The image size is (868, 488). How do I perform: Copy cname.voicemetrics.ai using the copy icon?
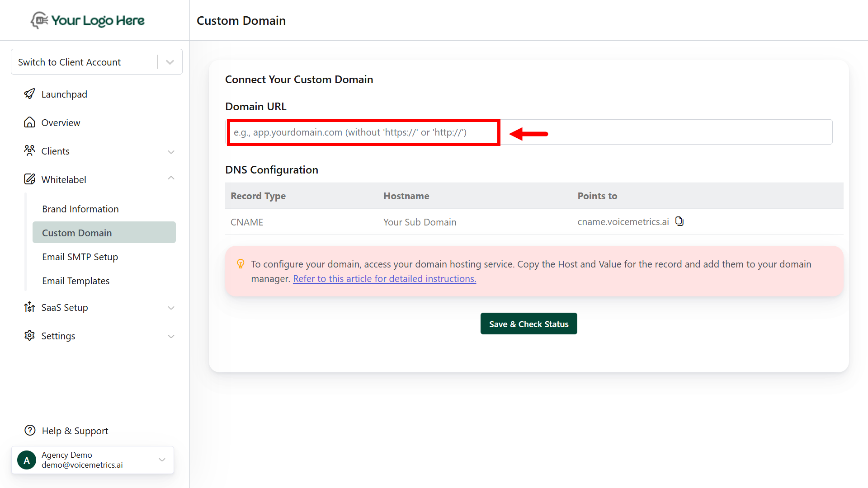click(x=679, y=221)
